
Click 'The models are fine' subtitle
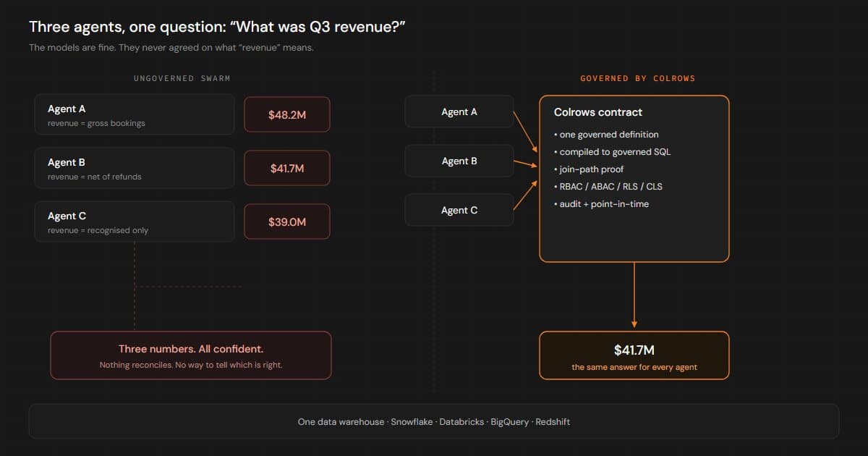[x=171, y=48]
